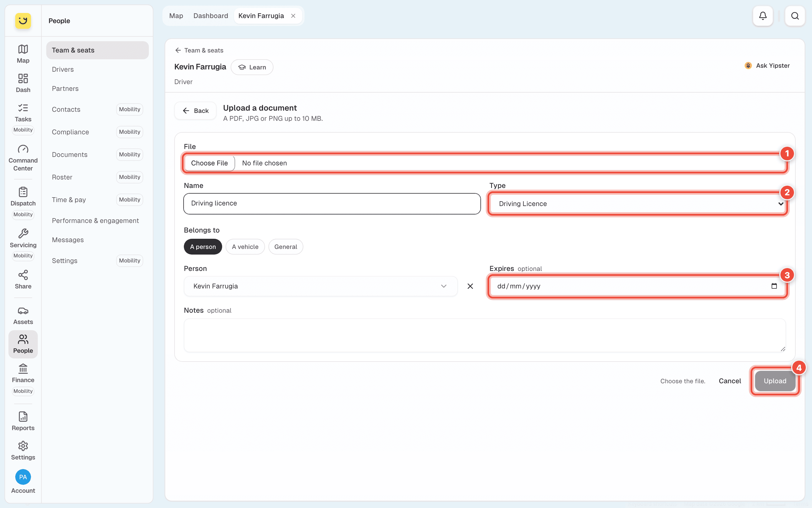Open Compliance menu item
The image size is (812, 508).
click(97, 132)
